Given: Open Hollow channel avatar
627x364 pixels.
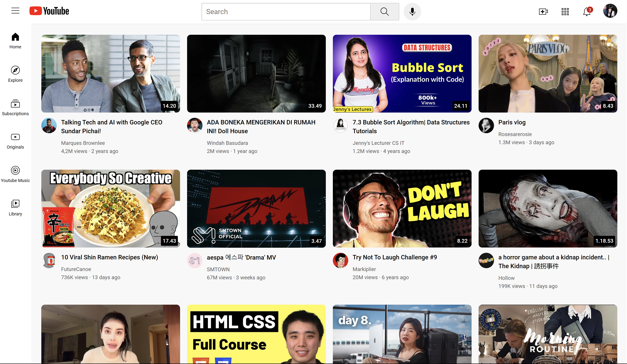Looking at the screenshot, I should pos(486,260).
